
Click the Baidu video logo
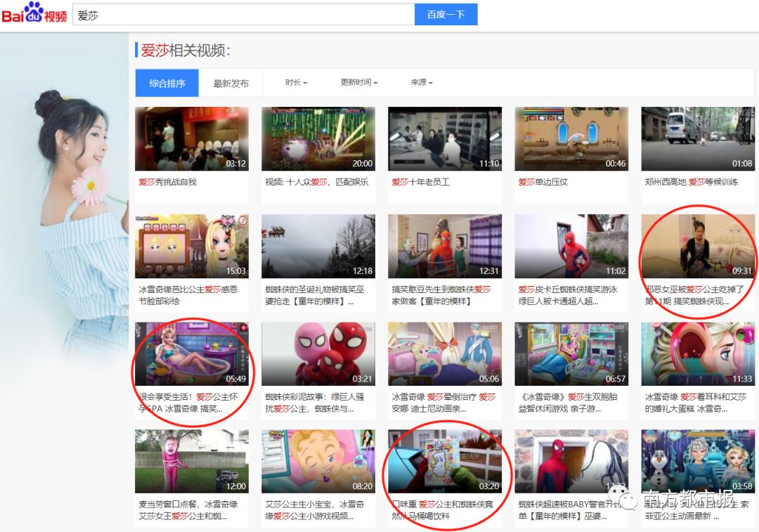(34, 13)
